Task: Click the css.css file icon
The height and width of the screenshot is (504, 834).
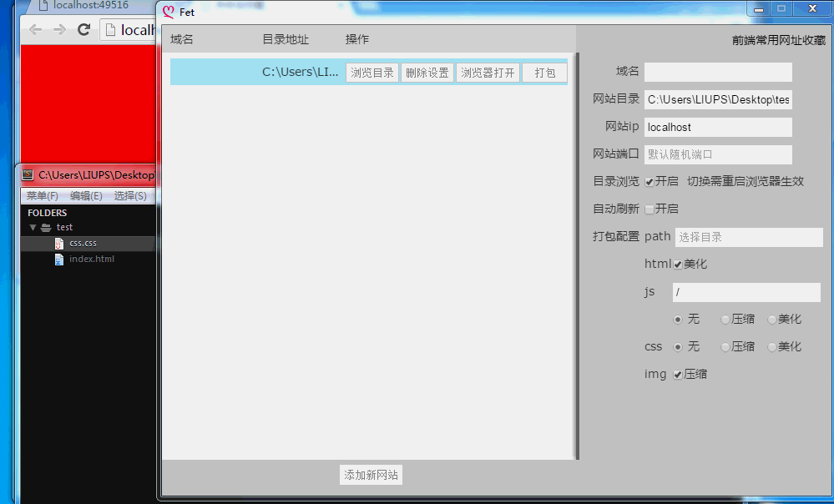Action: point(59,243)
